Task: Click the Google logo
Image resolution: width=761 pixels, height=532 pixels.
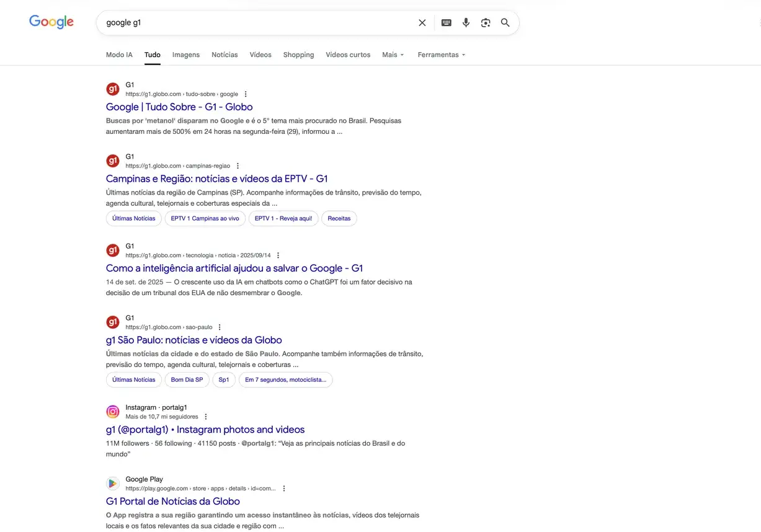Action: click(x=51, y=22)
